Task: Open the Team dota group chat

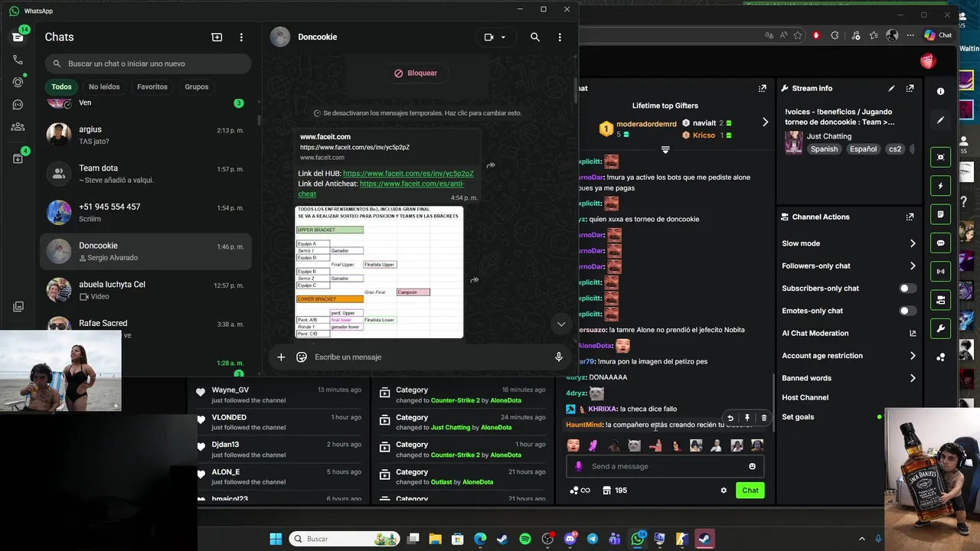Action: 145,174
